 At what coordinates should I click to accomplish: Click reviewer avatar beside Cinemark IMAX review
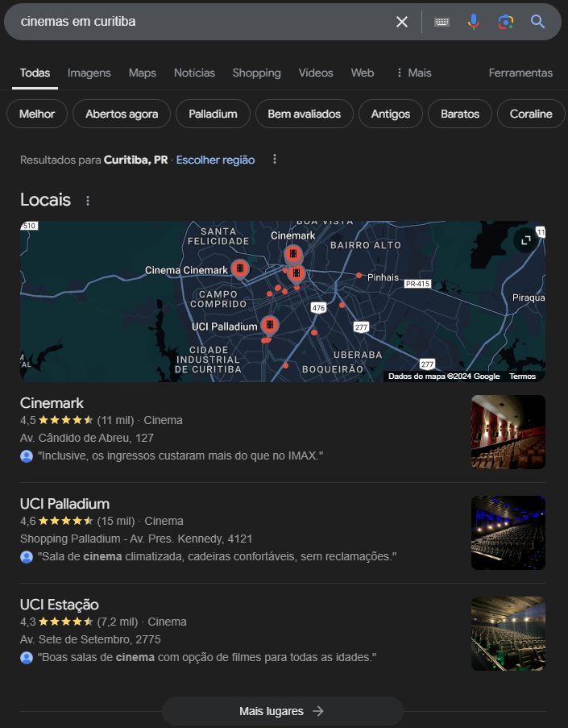click(27, 456)
